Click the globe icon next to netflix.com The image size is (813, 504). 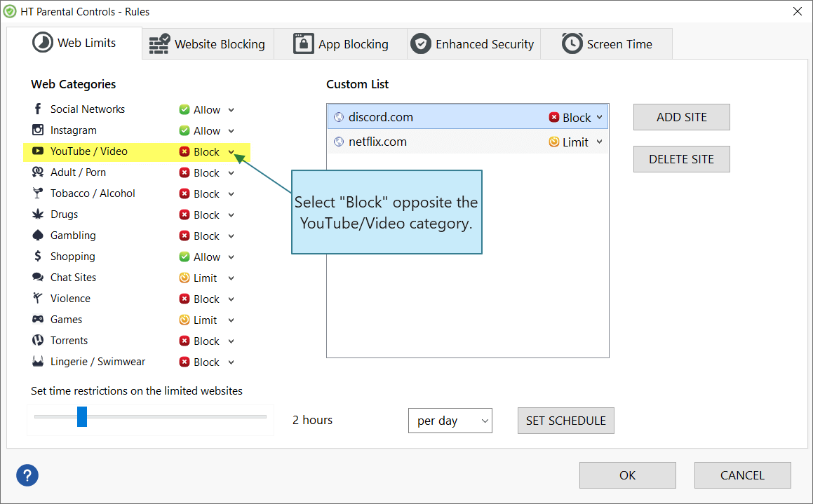click(x=339, y=142)
